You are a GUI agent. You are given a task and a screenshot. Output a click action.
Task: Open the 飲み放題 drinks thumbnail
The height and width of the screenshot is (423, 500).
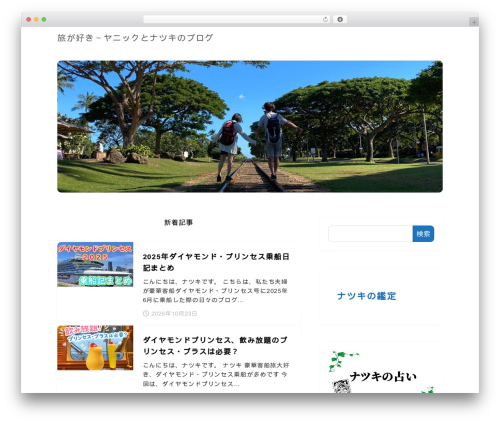coord(95,348)
